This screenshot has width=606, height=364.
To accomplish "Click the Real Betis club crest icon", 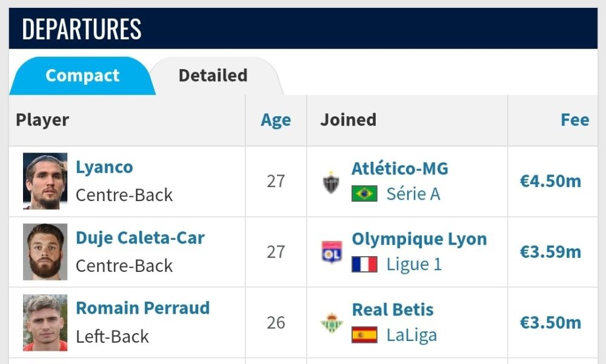I will click(331, 323).
